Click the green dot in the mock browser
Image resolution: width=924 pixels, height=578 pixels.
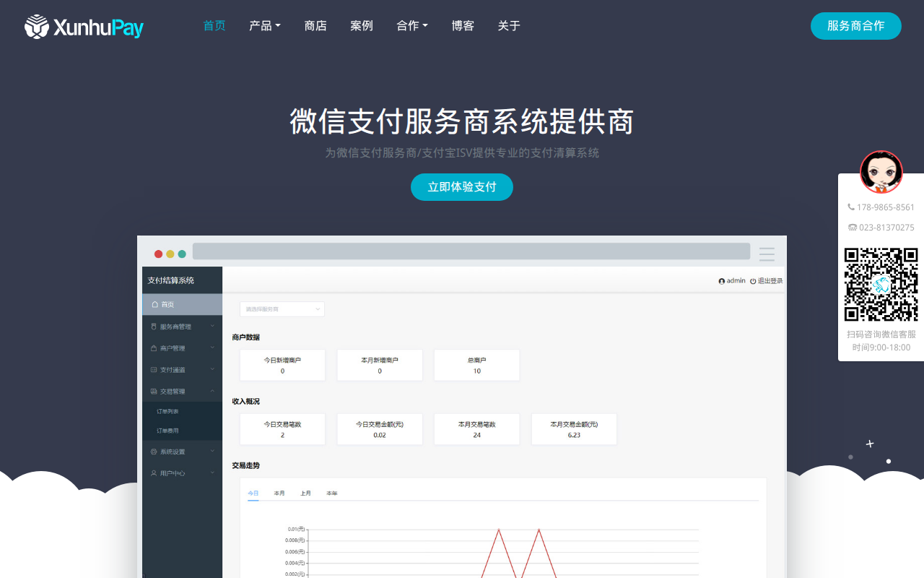tap(182, 254)
